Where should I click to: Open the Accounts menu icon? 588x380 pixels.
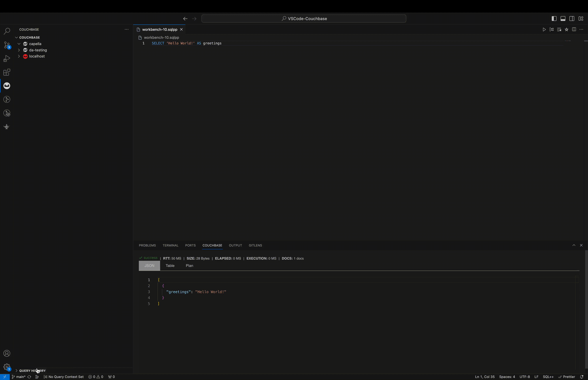tap(7, 353)
